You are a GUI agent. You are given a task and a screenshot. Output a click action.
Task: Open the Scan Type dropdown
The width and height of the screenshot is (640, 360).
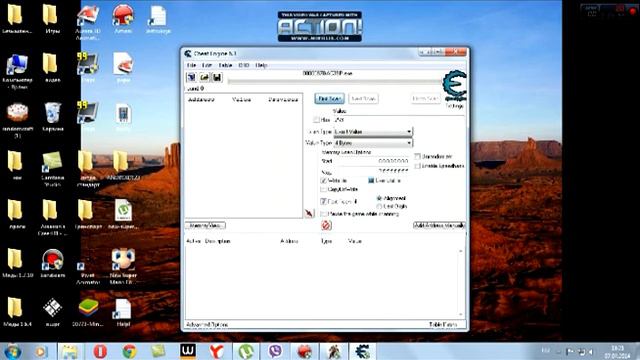click(x=373, y=131)
